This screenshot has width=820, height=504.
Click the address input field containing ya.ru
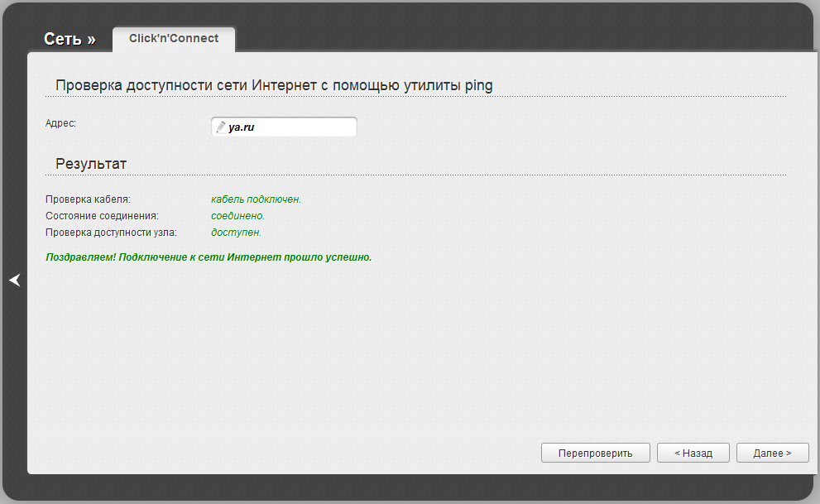click(290, 127)
